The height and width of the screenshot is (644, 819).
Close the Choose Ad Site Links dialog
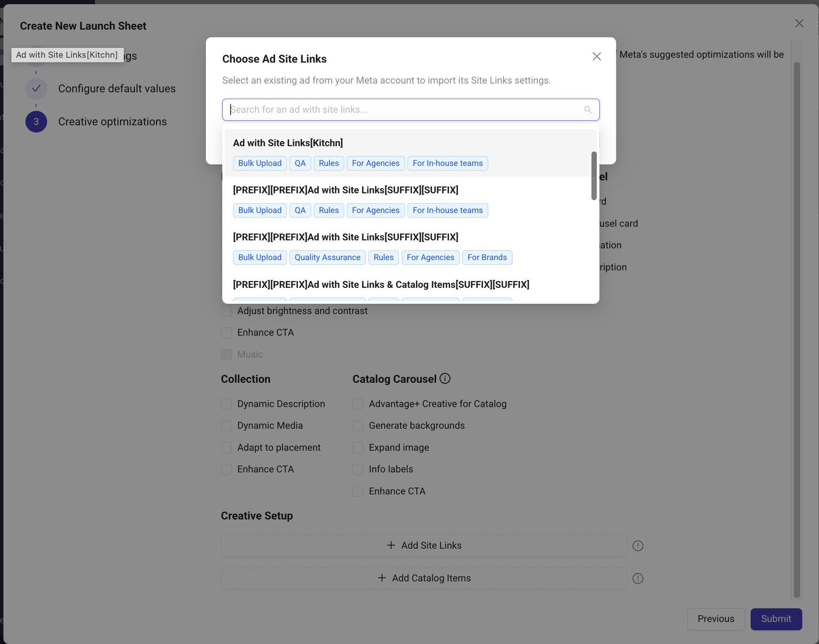pyautogui.click(x=597, y=57)
